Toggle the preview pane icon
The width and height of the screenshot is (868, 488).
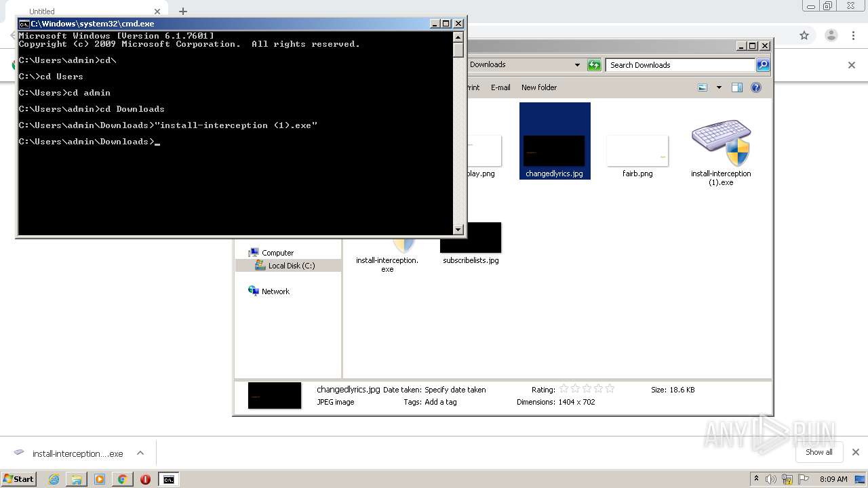(x=737, y=87)
